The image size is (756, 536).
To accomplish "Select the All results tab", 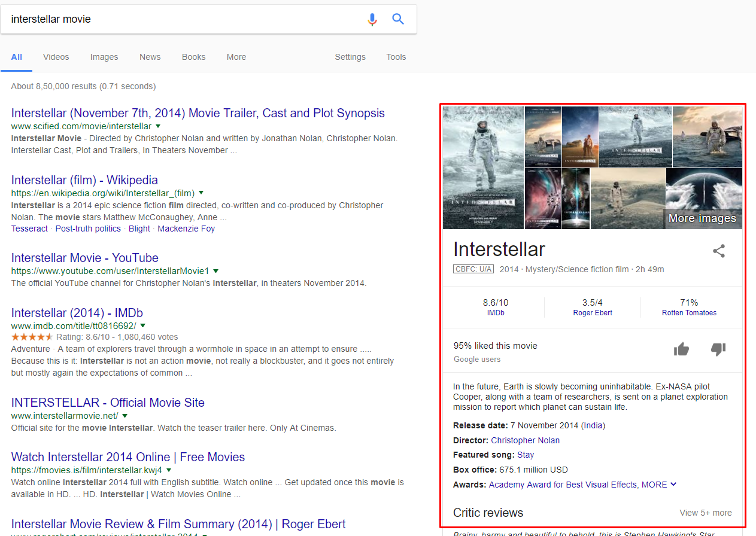I will coord(16,57).
